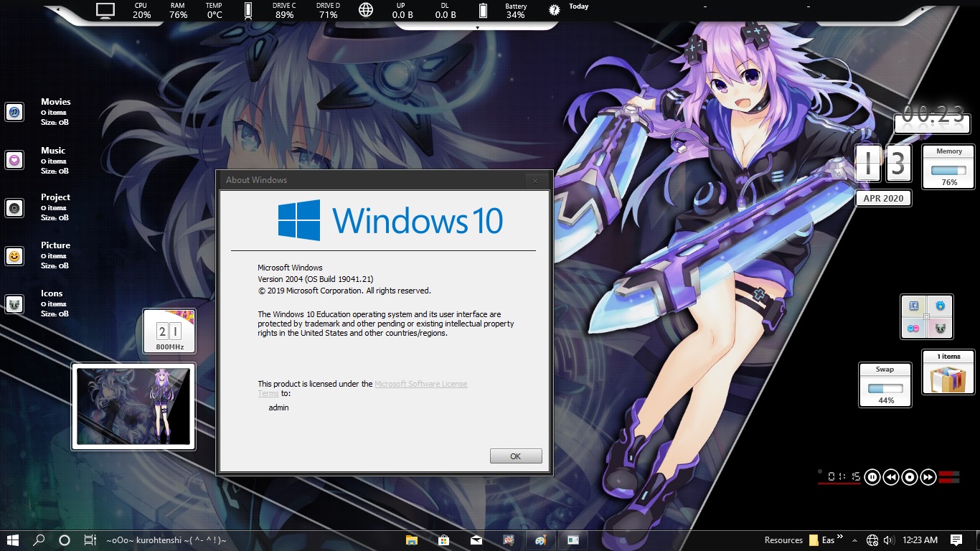Open the Movies folder icon
Viewport: 980px width, 551px height.
click(14, 111)
